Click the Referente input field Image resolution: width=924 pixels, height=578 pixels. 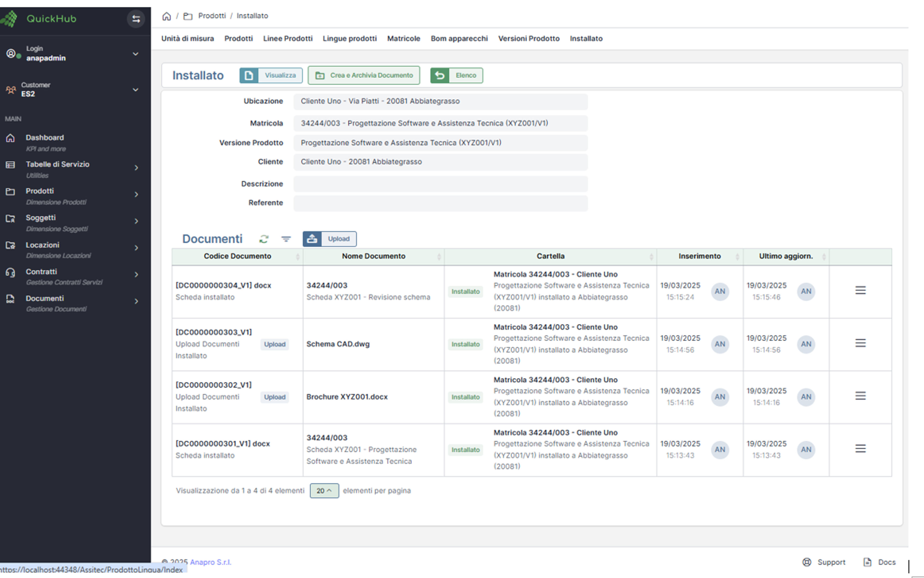(x=441, y=203)
